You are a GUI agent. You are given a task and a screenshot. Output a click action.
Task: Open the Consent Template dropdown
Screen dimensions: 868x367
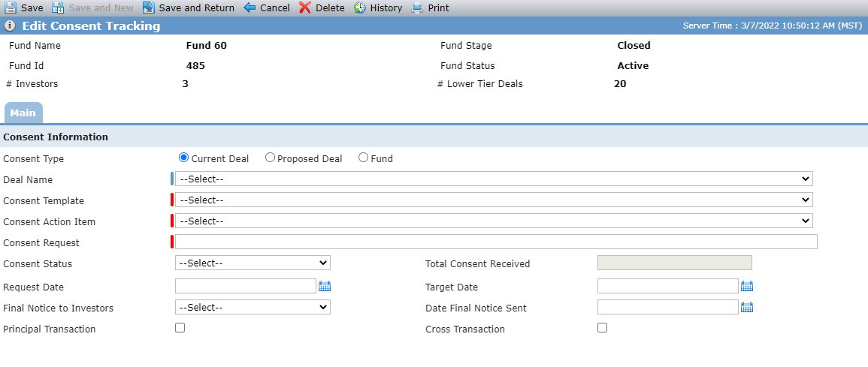tap(494, 200)
